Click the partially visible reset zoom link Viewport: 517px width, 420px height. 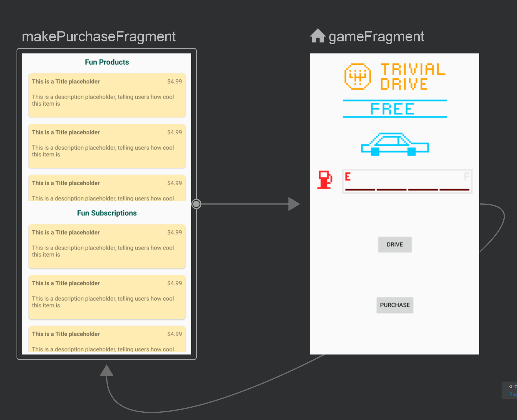pos(513,394)
